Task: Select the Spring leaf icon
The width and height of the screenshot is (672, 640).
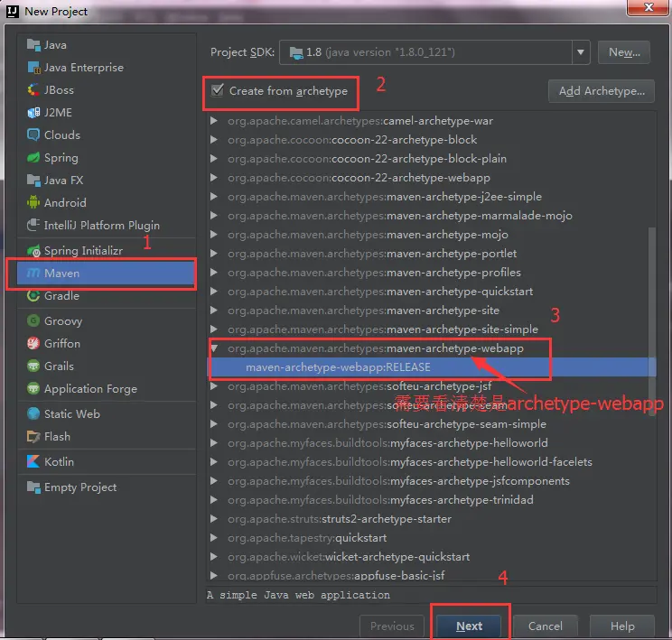Action: (33, 158)
